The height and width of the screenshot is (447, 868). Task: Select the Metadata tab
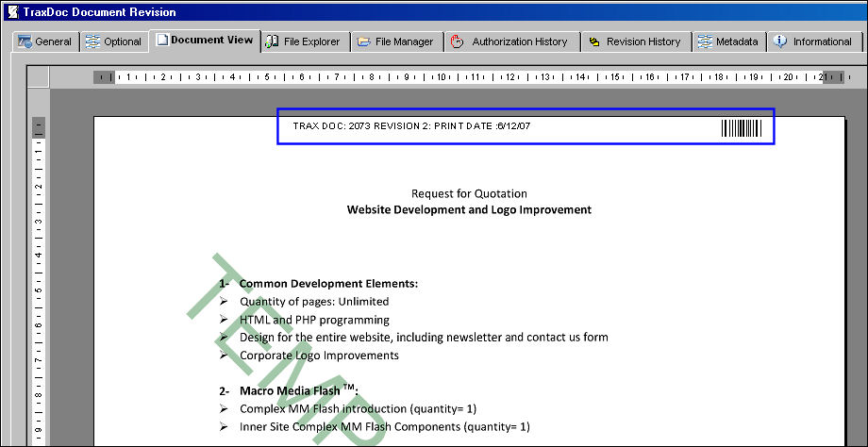pos(729,41)
